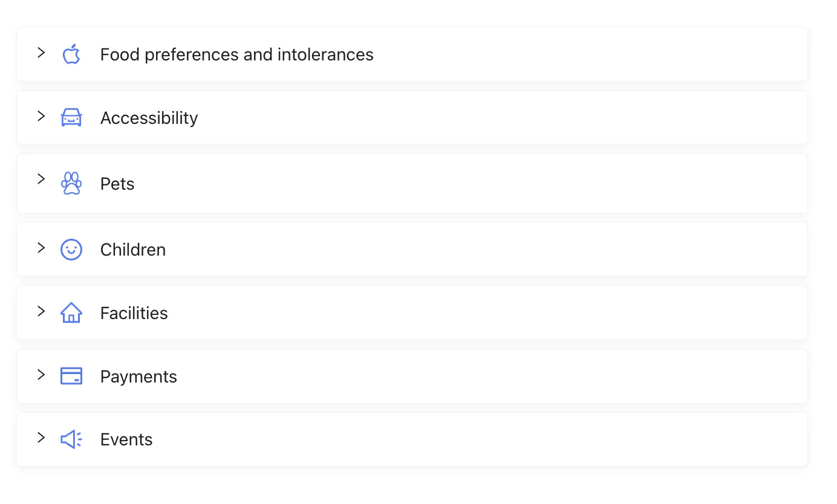Select the Payments heading text
The height and width of the screenshot is (504, 837).
[x=138, y=376]
